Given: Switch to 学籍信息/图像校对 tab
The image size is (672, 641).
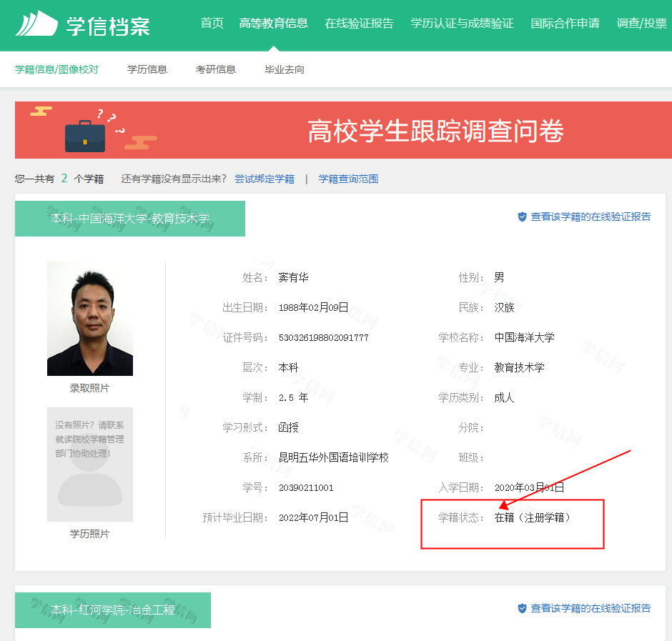Looking at the screenshot, I should coord(56,69).
